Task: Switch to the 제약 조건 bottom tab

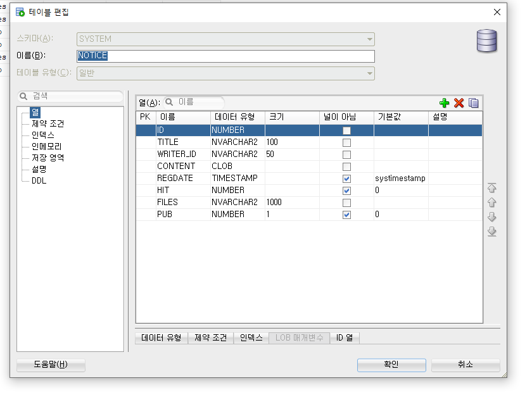Action: [x=211, y=337]
